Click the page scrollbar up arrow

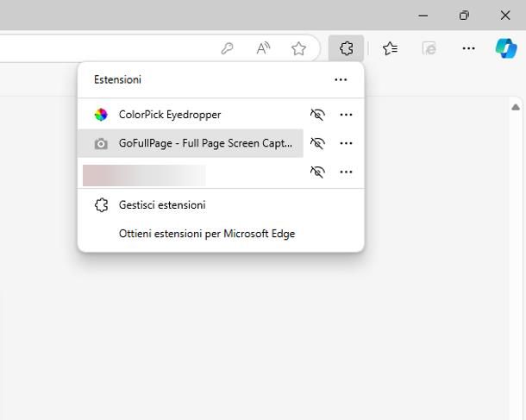tap(516, 107)
